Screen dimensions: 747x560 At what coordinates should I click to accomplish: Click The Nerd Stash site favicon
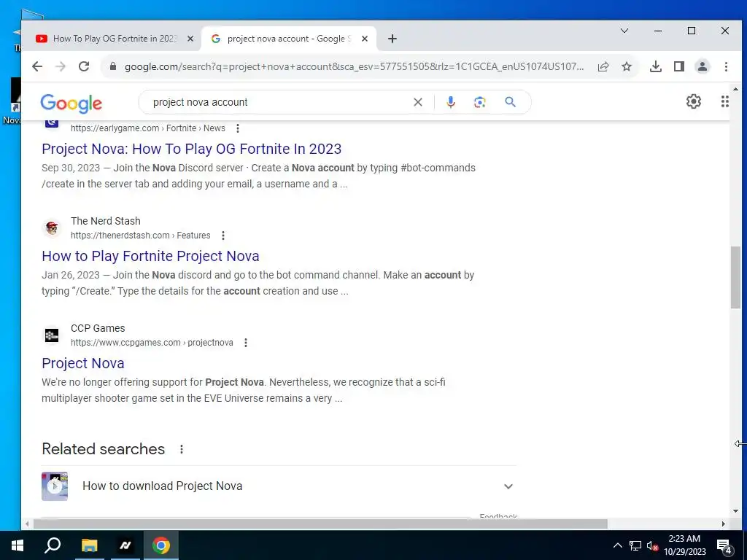coord(52,227)
